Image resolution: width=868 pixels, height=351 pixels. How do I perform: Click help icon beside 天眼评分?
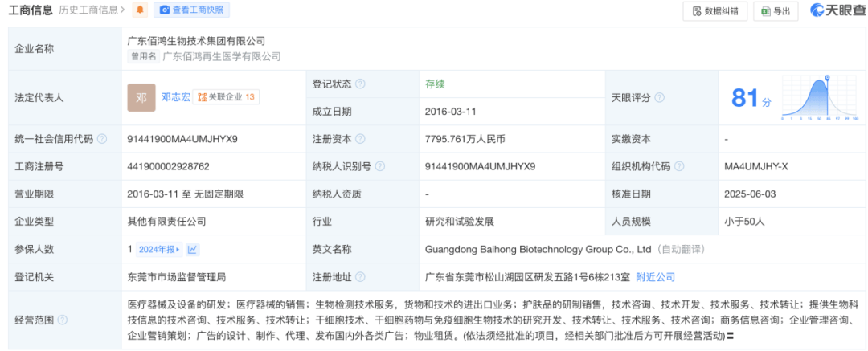[x=659, y=98]
